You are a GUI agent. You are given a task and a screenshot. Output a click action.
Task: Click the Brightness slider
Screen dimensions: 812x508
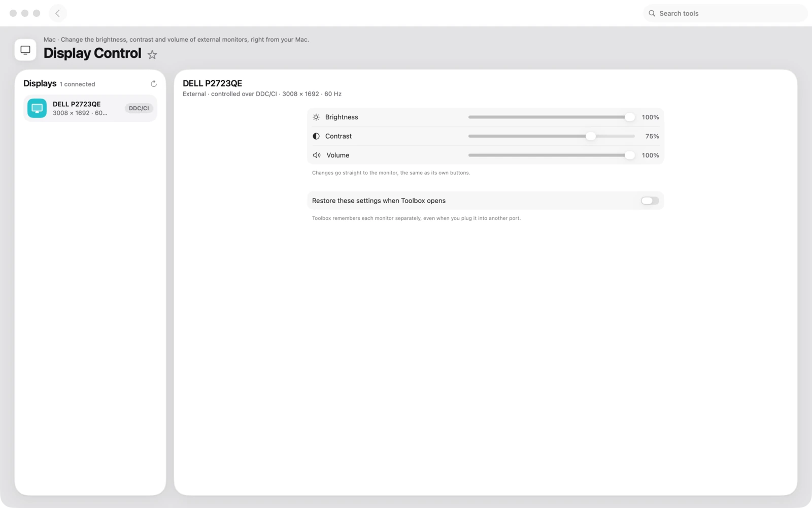(x=552, y=117)
